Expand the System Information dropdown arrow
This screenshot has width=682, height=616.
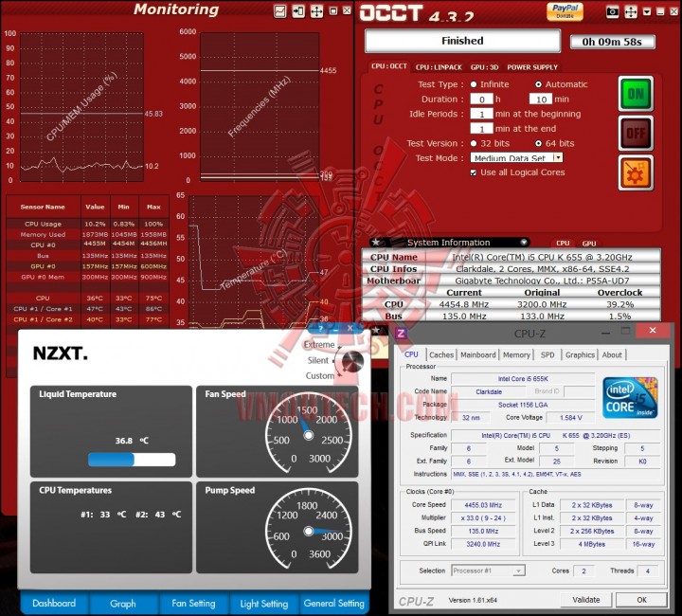coord(524,243)
